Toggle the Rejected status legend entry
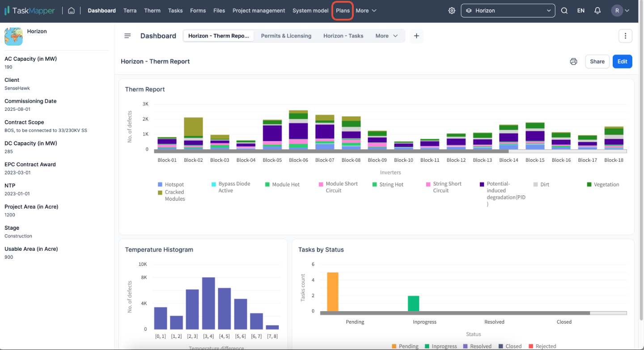The width and height of the screenshot is (644, 350). [542, 346]
